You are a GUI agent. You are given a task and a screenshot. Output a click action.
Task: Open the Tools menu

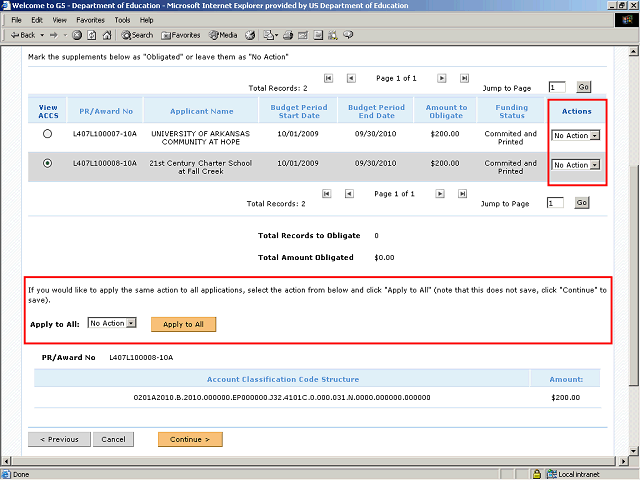coord(122,20)
